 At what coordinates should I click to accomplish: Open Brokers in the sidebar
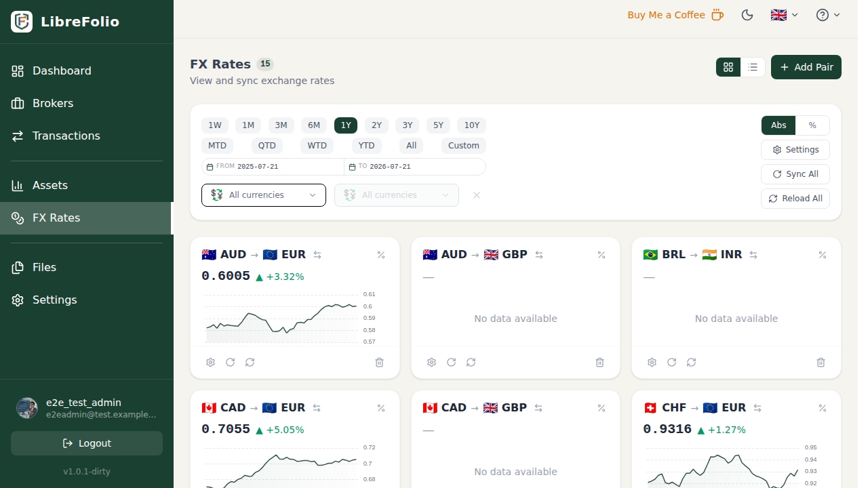[x=87, y=103]
